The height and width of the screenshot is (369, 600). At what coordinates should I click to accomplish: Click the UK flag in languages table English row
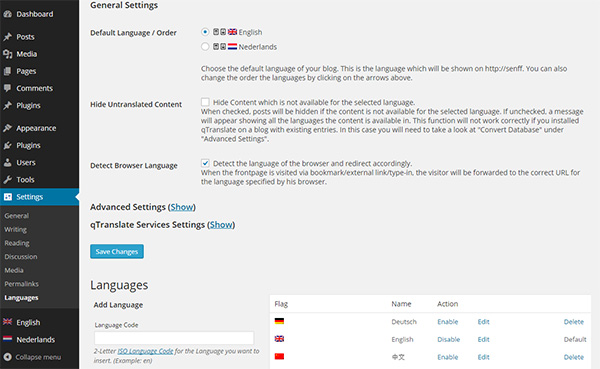[279, 339]
